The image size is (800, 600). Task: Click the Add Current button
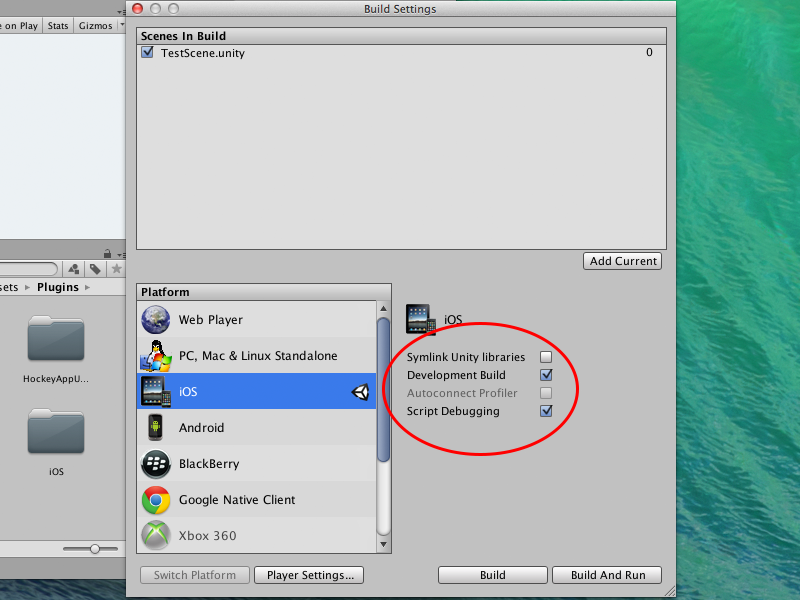point(622,261)
